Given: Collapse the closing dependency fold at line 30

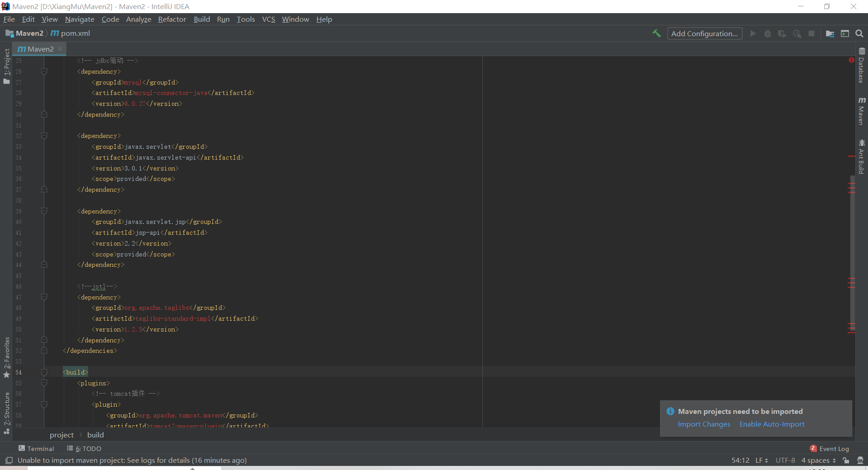Looking at the screenshot, I should pos(44,114).
